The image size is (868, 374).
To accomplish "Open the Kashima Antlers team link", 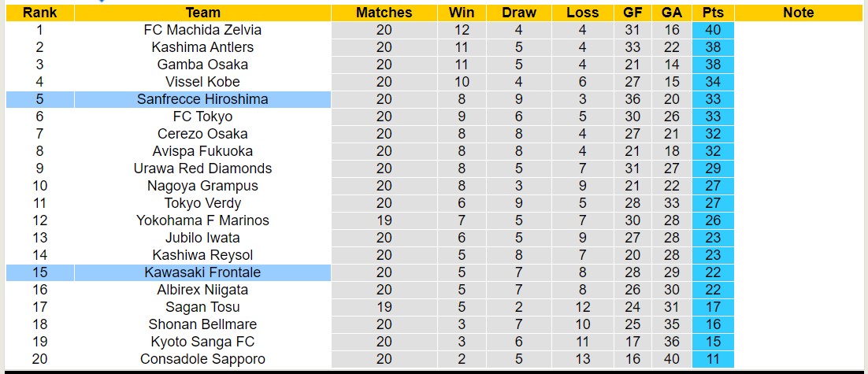I will (202, 47).
